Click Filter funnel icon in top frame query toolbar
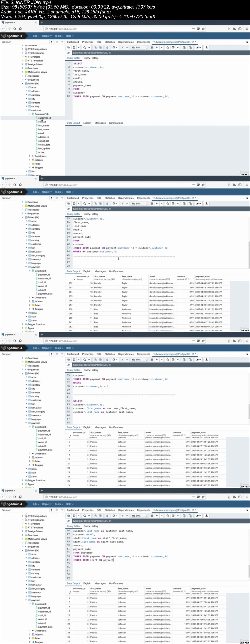Image resolution: width=250 pixels, height=644 pixels. pos(123,47)
